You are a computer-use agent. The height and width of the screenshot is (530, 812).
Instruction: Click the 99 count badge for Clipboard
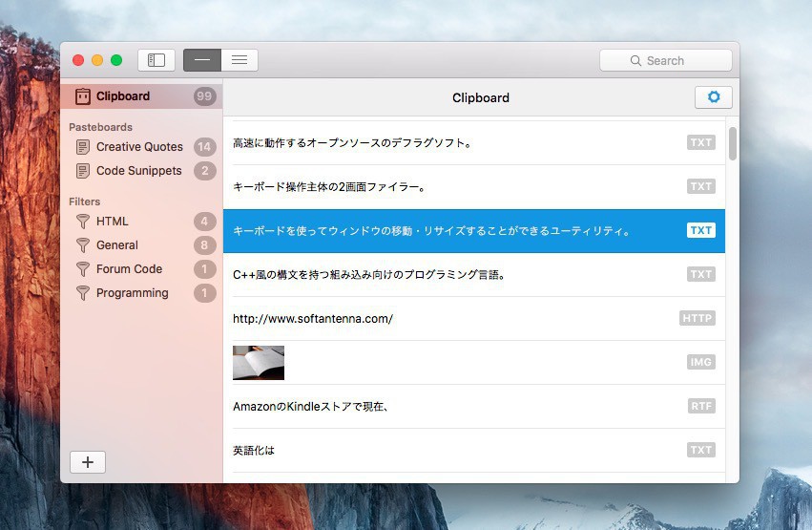tap(204, 96)
